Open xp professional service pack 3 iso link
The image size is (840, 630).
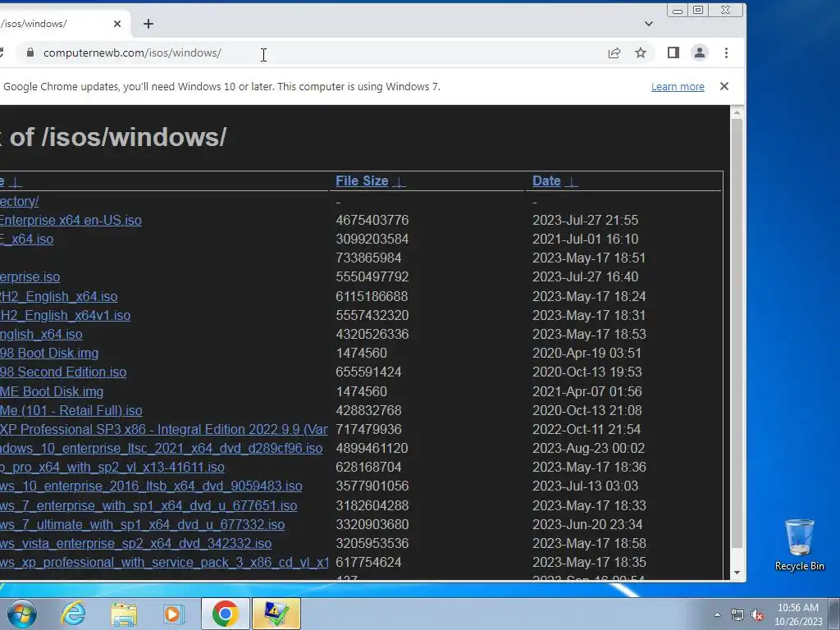(164, 562)
